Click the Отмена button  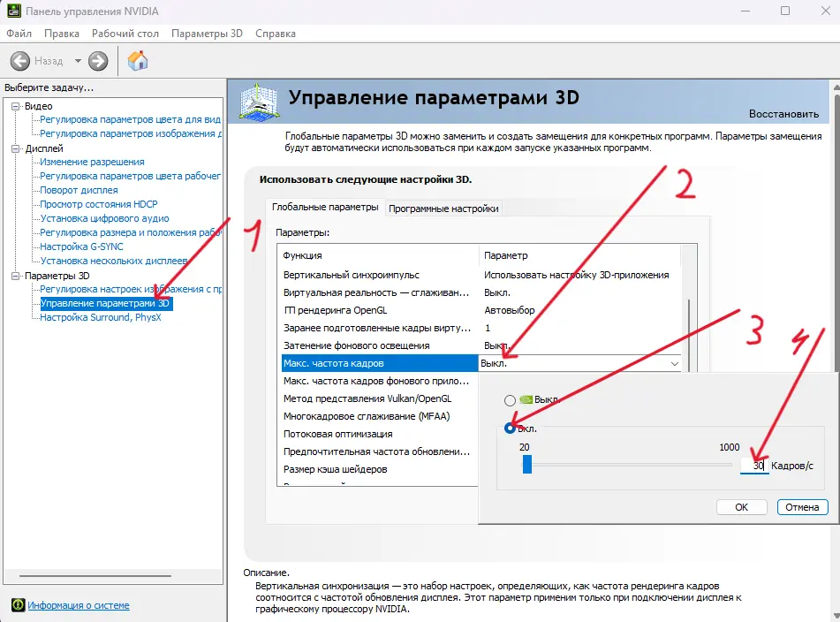tap(802, 507)
